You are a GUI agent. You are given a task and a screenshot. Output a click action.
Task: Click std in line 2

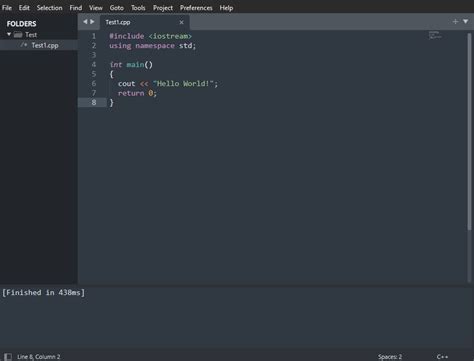pos(185,46)
